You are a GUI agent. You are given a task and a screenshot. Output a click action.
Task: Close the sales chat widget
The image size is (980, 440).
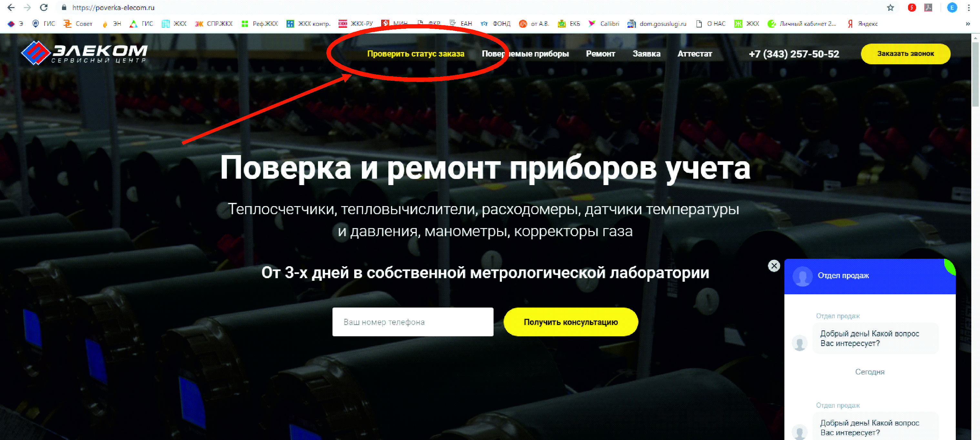coord(774,266)
